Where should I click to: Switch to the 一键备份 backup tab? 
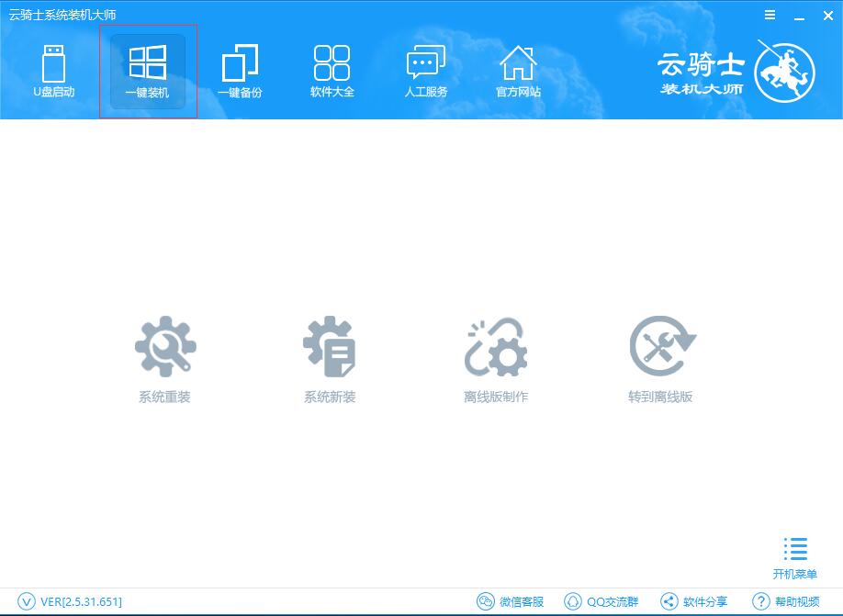[x=240, y=72]
